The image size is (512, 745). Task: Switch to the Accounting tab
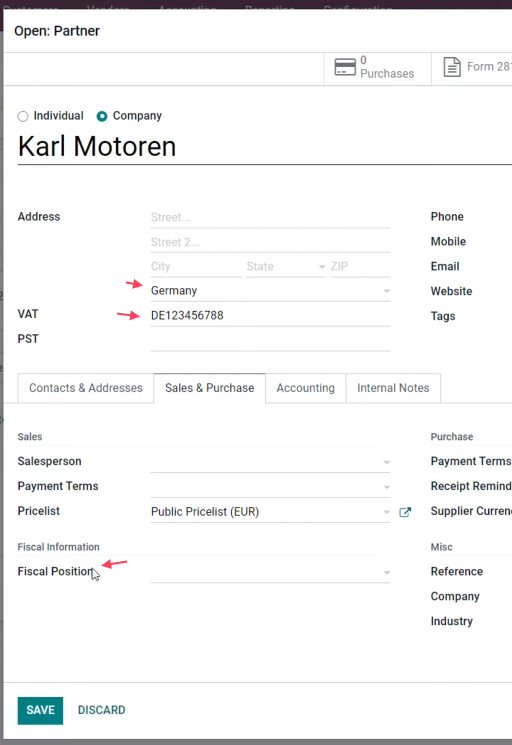[305, 388]
